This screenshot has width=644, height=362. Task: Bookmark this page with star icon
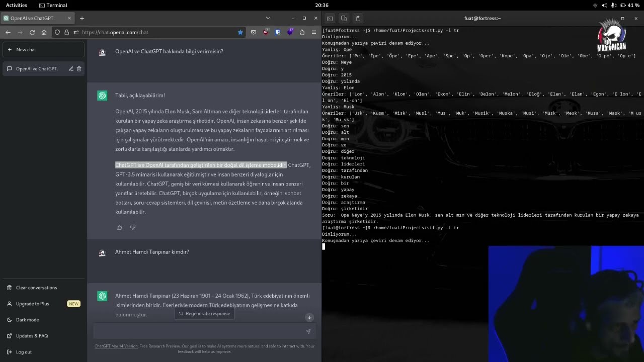(240, 32)
